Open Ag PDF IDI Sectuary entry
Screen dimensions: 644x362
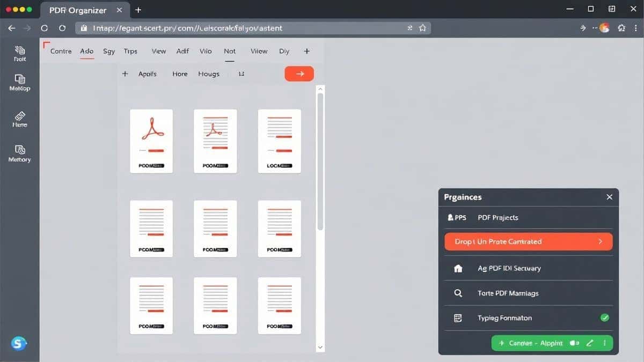[529, 268]
